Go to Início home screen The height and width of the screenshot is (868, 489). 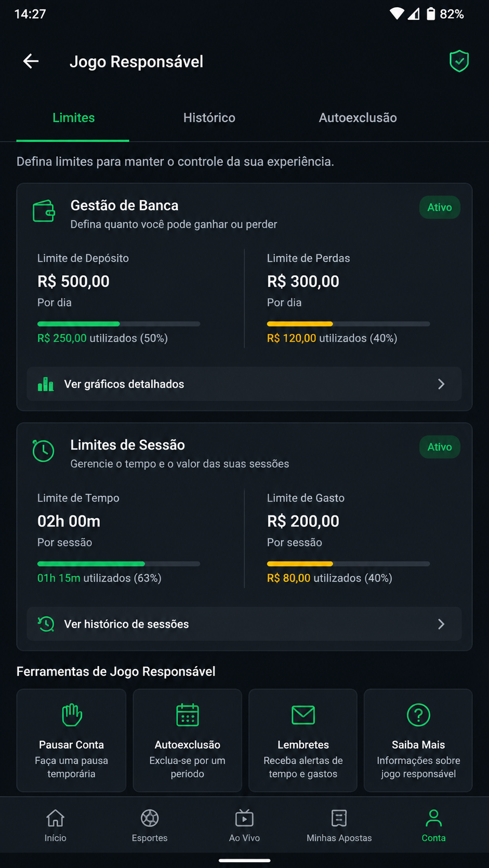point(56,825)
